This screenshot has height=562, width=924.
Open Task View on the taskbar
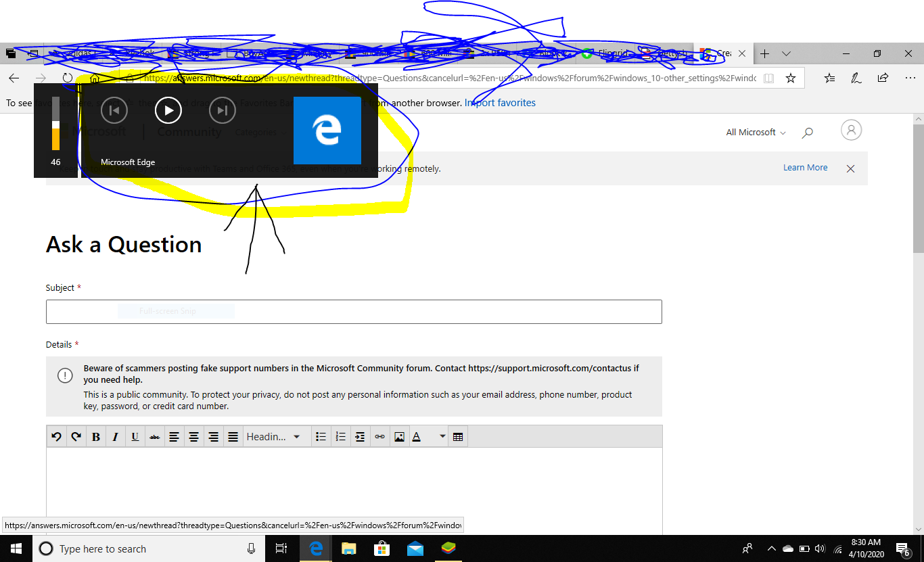[282, 548]
